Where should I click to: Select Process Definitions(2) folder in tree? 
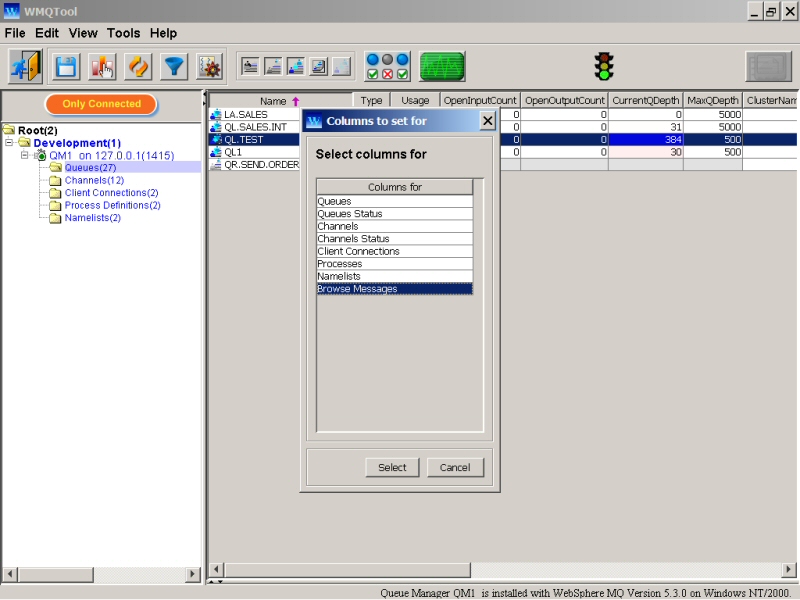[x=112, y=205]
